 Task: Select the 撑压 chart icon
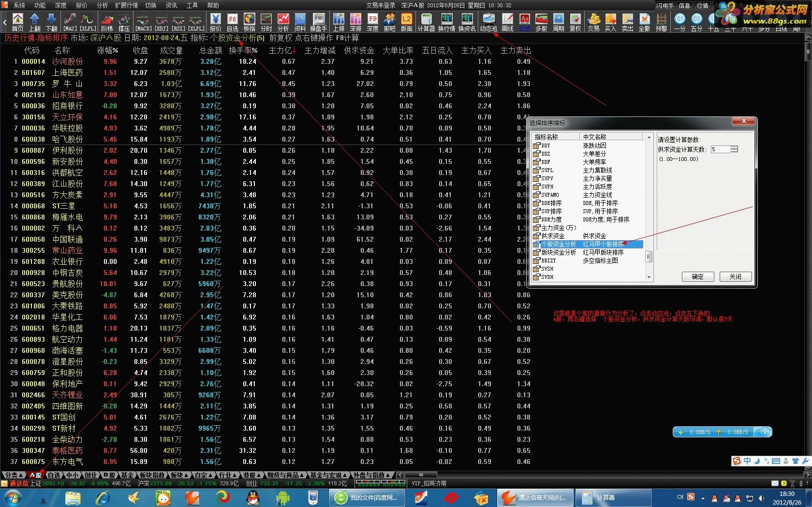pyautogui.click(x=124, y=22)
